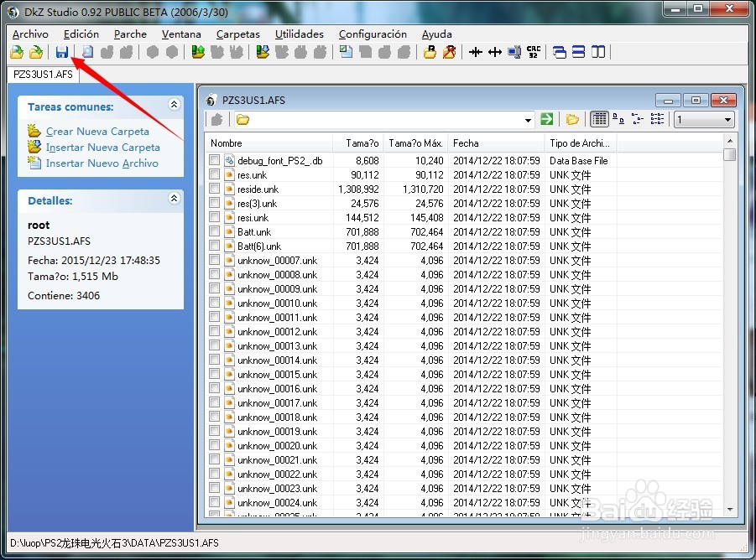Screen dimensions: 756x560
Task: Open the Utilidades menu
Action: [299, 34]
